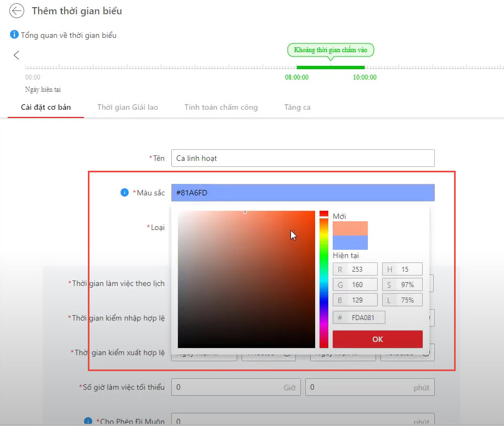The width and height of the screenshot is (504, 426).
Task: Click the green check-in bar on the timeline
Action: (x=331, y=68)
